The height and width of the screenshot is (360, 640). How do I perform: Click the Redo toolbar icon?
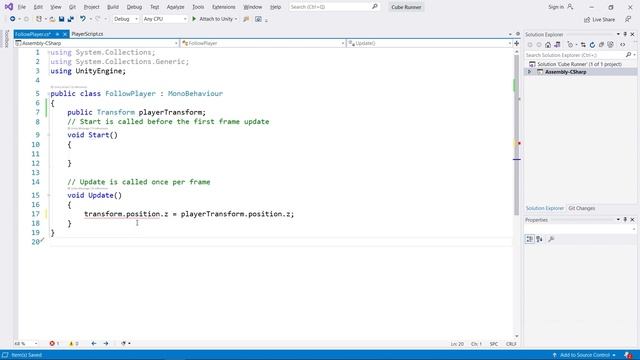pyautogui.click(x=98, y=19)
